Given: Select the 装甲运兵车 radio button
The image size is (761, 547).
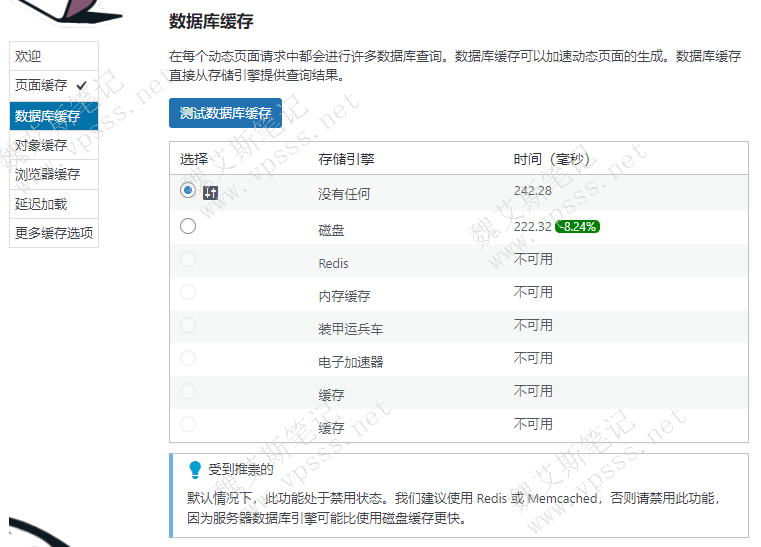Looking at the screenshot, I should coord(188,326).
